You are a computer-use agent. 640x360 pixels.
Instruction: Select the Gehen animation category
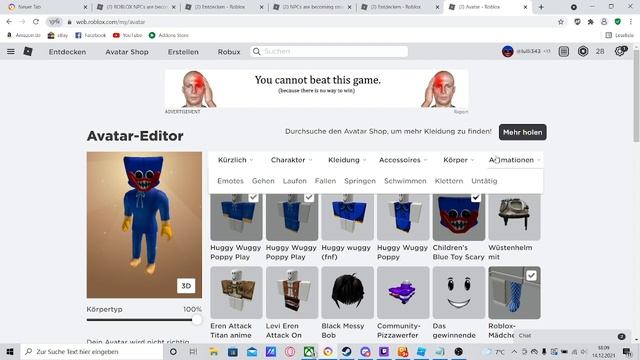click(x=263, y=181)
